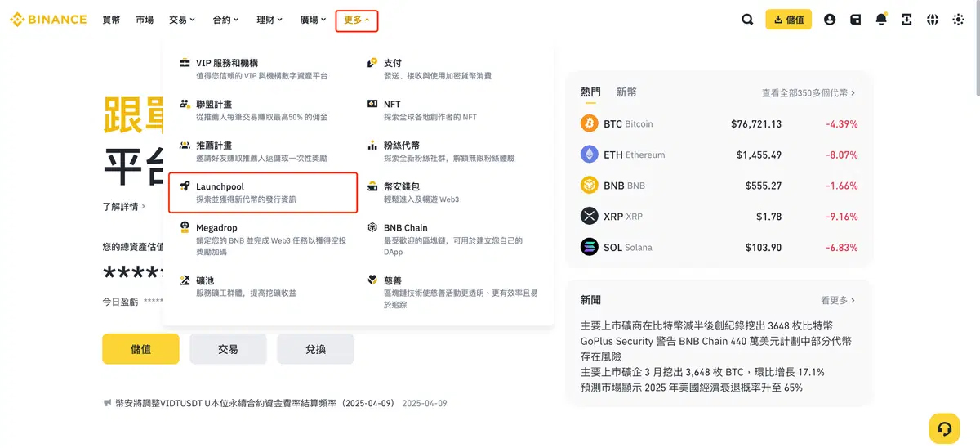
Task: Expand the 理財 dropdown menu
Action: click(x=269, y=20)
